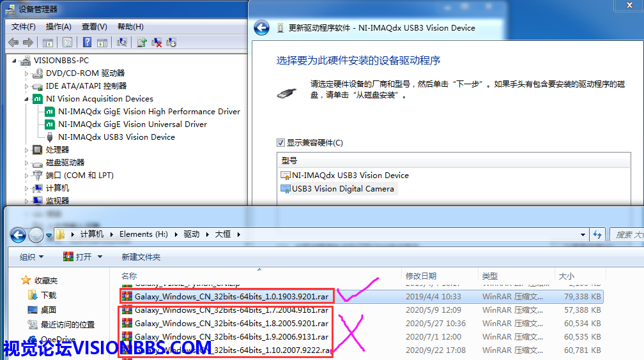This screenshot has height=360, width=644.
Task: Uncheck the 显示兼容硬件 checkbox
Action: click(280, 143)
